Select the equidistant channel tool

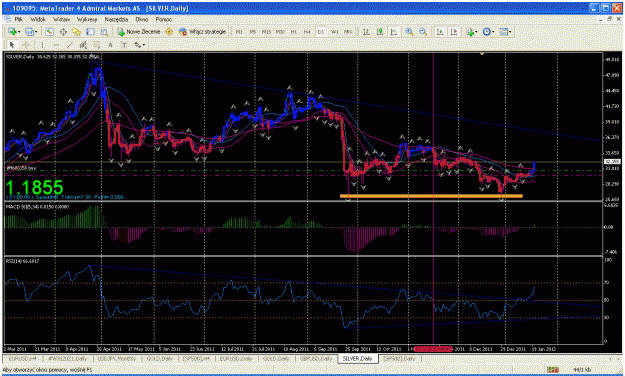pyautogui.click(x=83, y=45)
